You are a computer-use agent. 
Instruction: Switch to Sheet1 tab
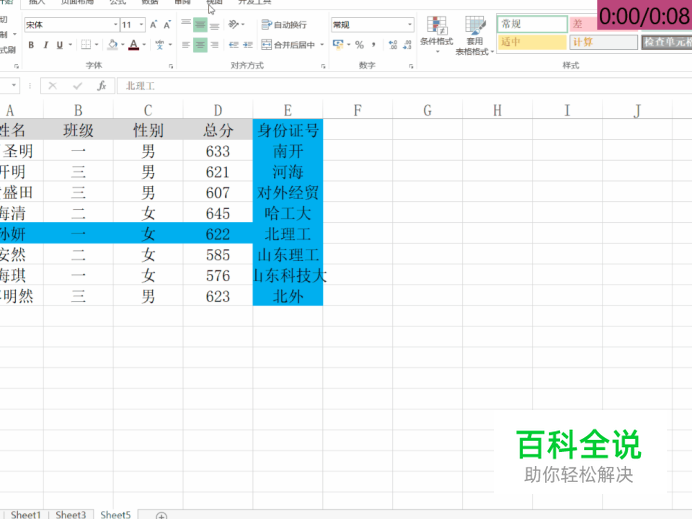pyautogui.click(x=26, y=515)
